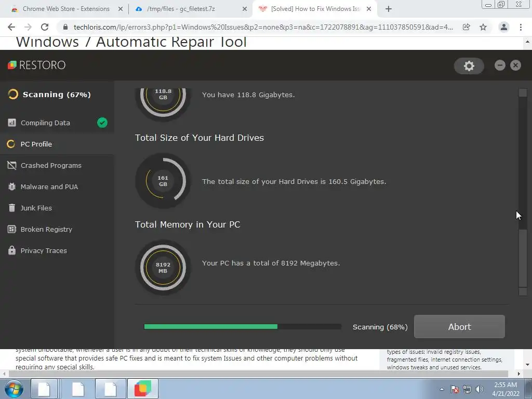Click the page horizontal scrollbar
The image size is (532, 399).
coord(259,374)
